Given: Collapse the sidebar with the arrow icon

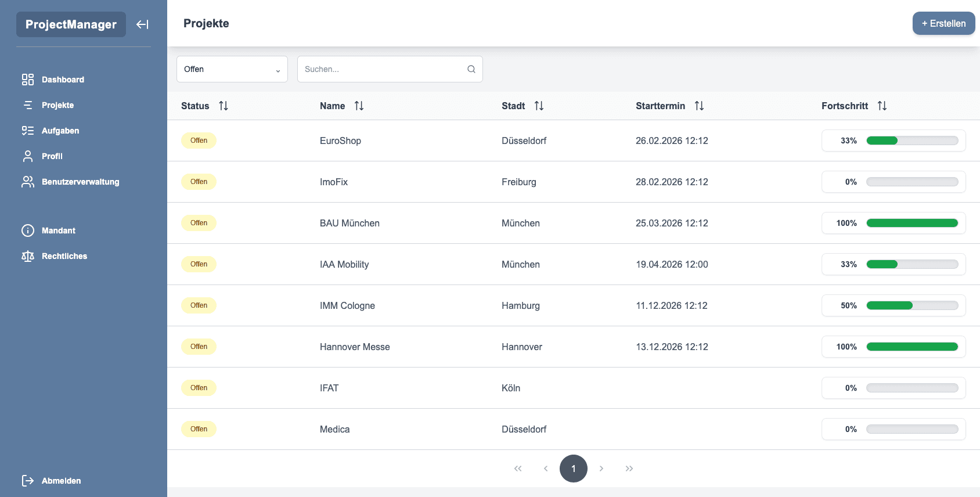Looking at the screenshot, I should pos(142,24).
